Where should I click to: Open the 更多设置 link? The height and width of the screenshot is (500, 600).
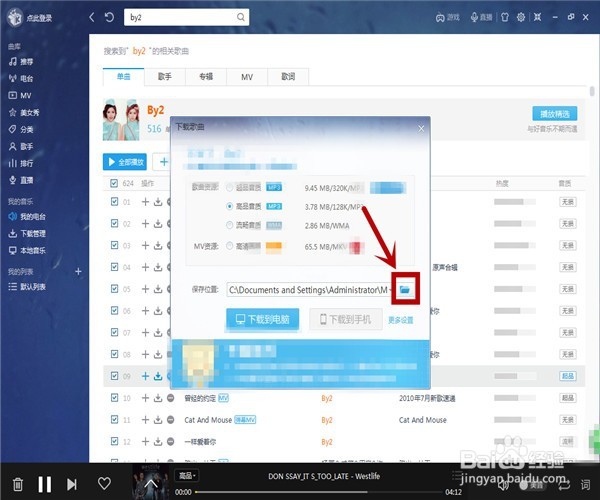coord(401,320)
